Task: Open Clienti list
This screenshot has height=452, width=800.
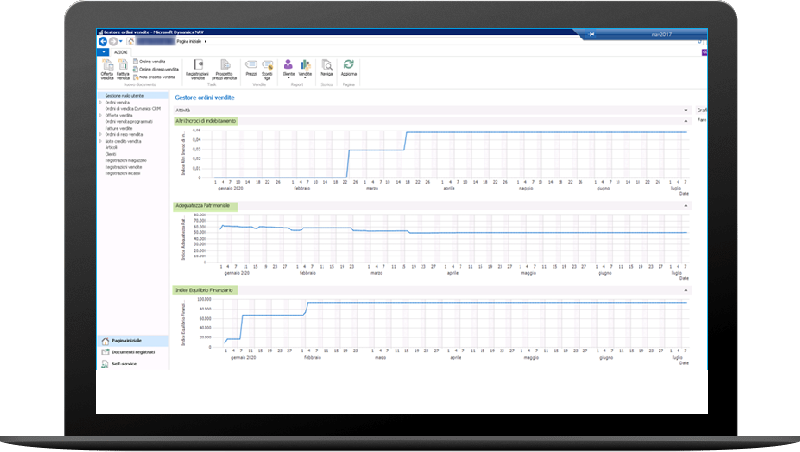Action: tap(111, 154)
